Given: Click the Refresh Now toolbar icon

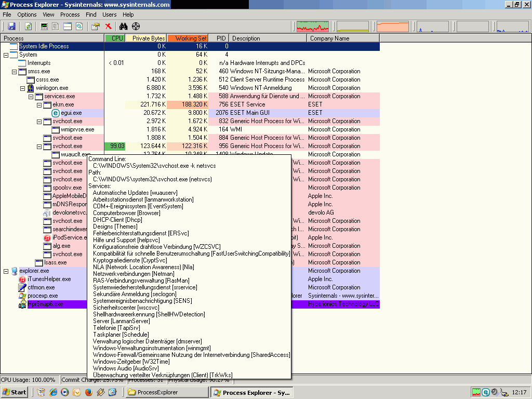Looking at the screenshot, I should coord(28,26).
